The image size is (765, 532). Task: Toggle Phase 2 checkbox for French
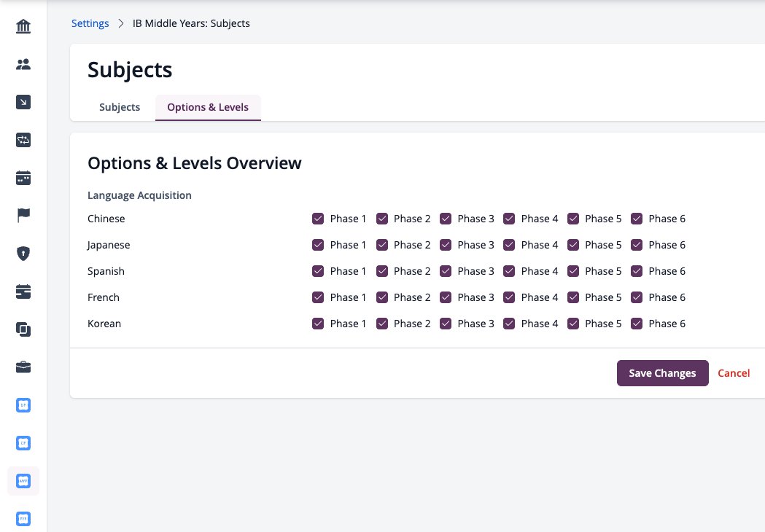click(382, 297)
